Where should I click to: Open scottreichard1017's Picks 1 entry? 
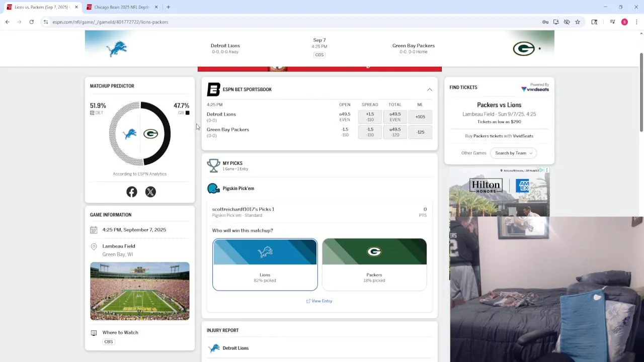[x=243, y=209]
